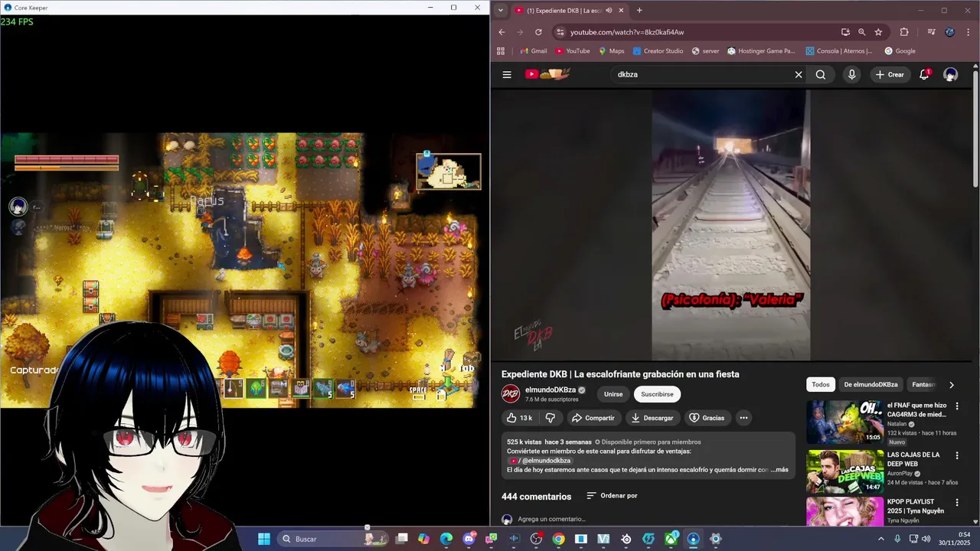Screen dimensions: 980x551
Task: Expand the video description with ...más
Action: [x=779, y=470]
